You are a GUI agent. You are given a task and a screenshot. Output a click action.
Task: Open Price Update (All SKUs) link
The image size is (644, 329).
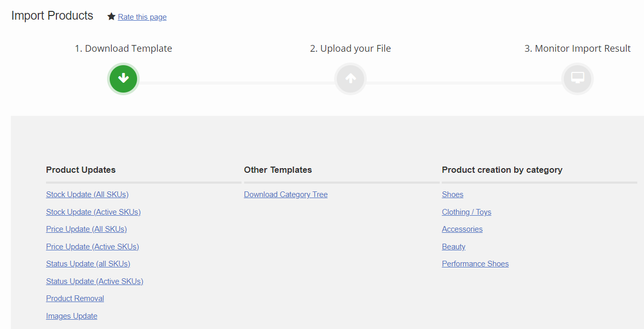(86, 229)
